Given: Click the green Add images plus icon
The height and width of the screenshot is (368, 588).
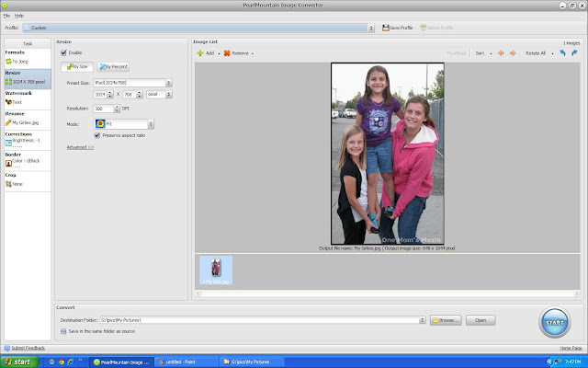Looking at the screenshot, I should [199, 54].
